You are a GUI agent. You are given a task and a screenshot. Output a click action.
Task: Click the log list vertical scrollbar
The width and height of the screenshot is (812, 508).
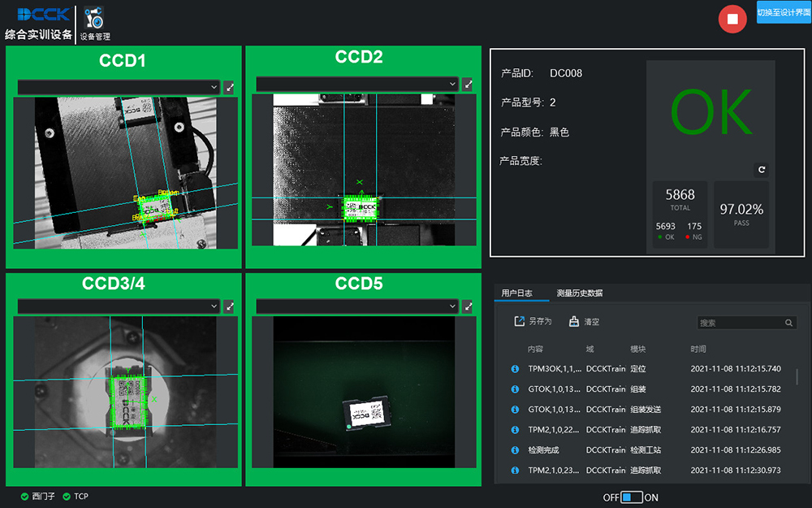(x=797, y=376)
